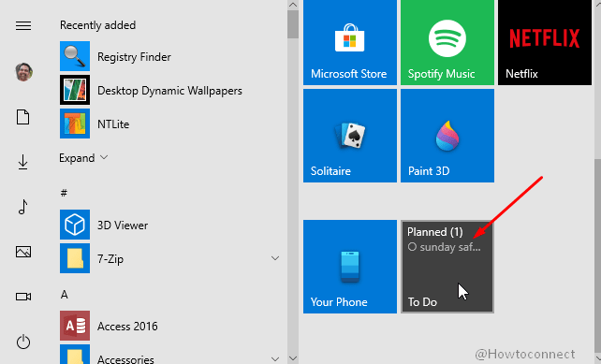Open the Paint 3D tile

click(x=447, y=136)
